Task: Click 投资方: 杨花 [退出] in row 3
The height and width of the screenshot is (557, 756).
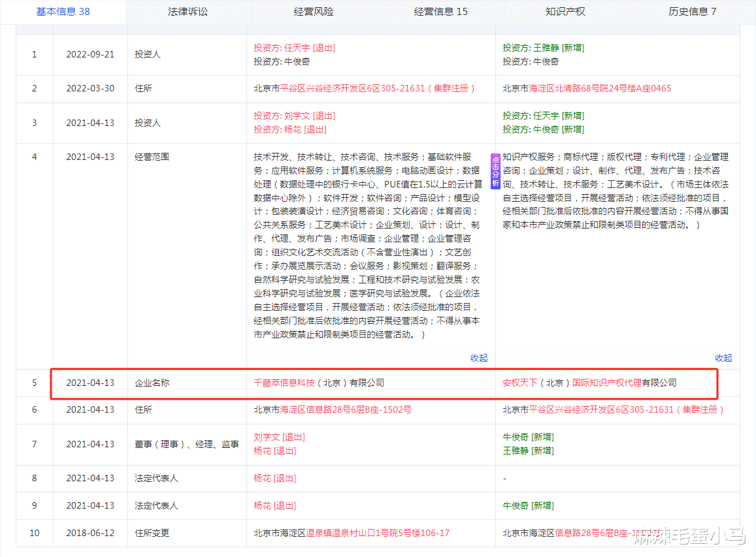Action: pyautogui.click(x=289, y=129)
